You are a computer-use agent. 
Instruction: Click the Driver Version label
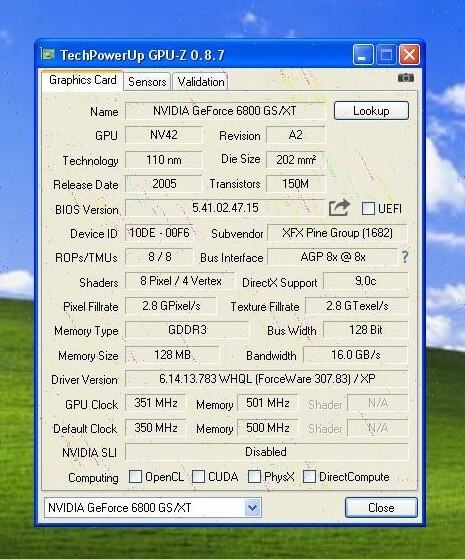[85, 380]
